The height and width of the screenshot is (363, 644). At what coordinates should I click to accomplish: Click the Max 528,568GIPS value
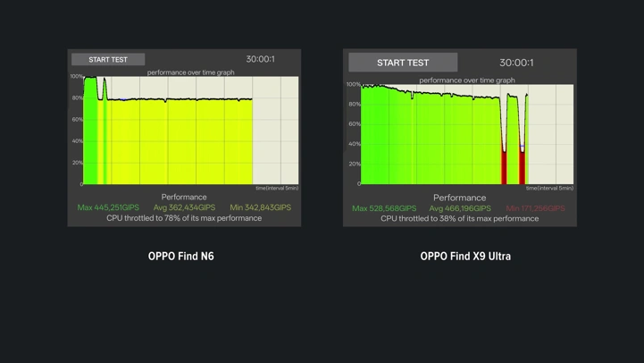[384, 208]
